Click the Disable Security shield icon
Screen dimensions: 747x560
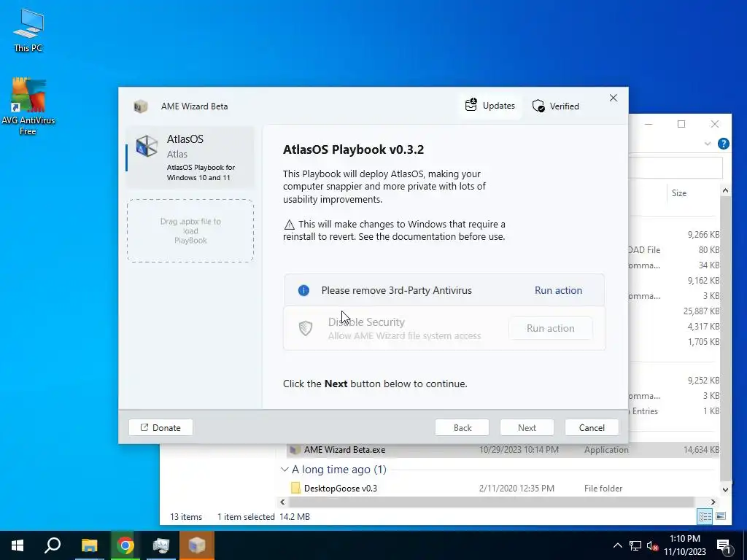306,328
